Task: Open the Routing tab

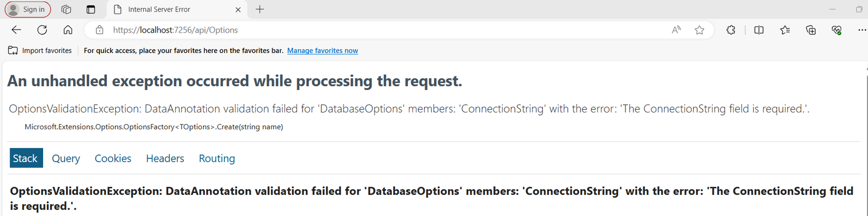Action: (x=217, y=158)
